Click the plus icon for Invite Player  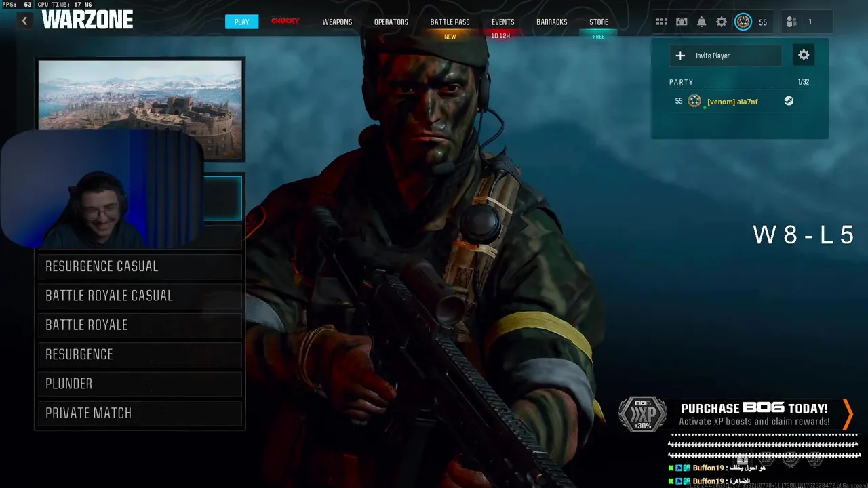coord(681,56)
